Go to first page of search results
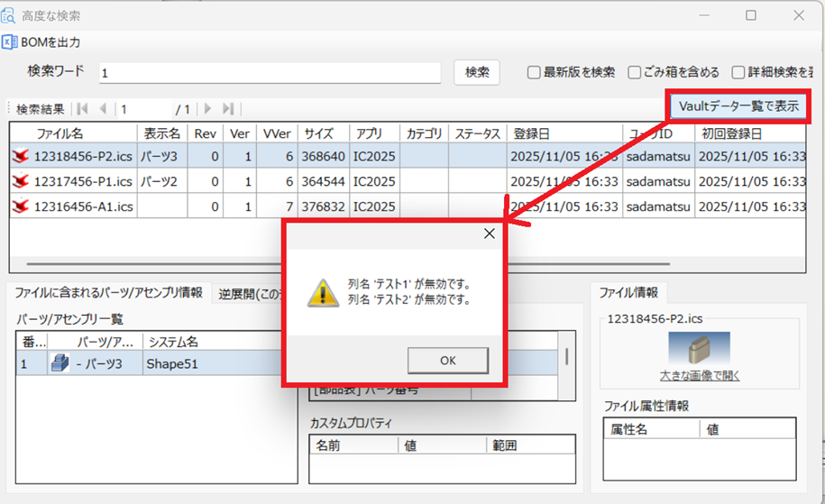 point(82,109)
